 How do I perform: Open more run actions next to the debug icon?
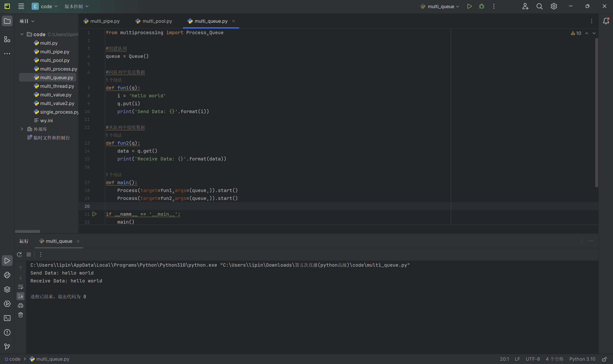(x=494, y=6)
